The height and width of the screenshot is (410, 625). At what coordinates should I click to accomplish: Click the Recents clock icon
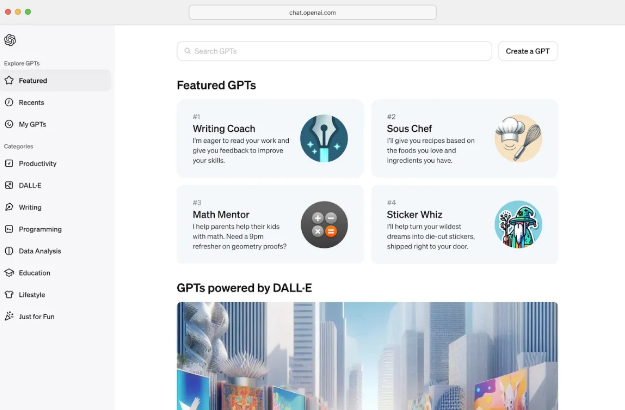tap(9, 102)
